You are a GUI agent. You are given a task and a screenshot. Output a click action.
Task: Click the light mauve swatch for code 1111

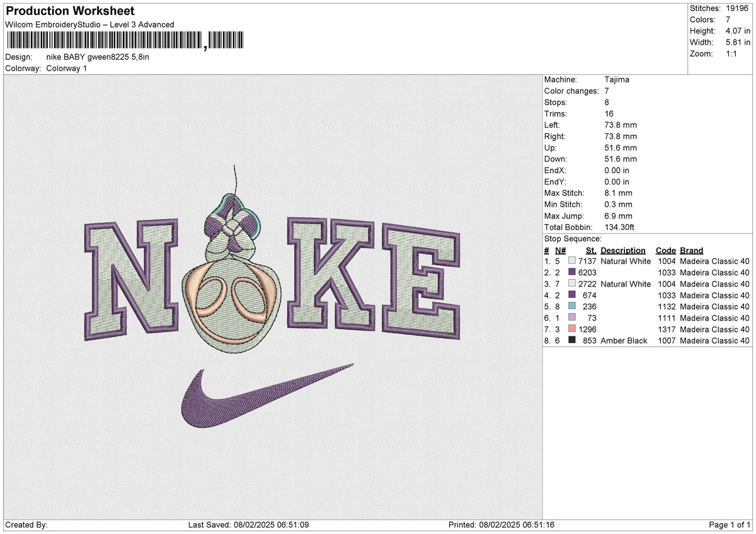[572, 318]
